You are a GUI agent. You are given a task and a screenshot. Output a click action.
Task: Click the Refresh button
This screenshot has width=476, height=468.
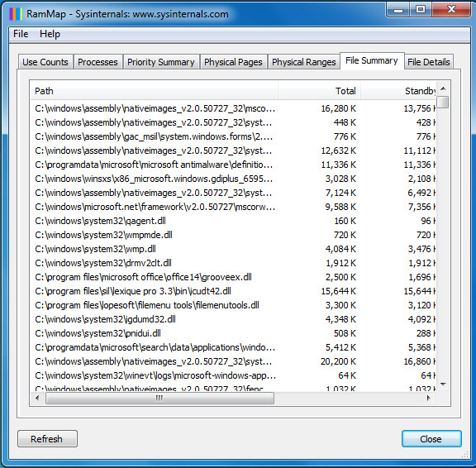pyautogui.click(x=47, y=439)
